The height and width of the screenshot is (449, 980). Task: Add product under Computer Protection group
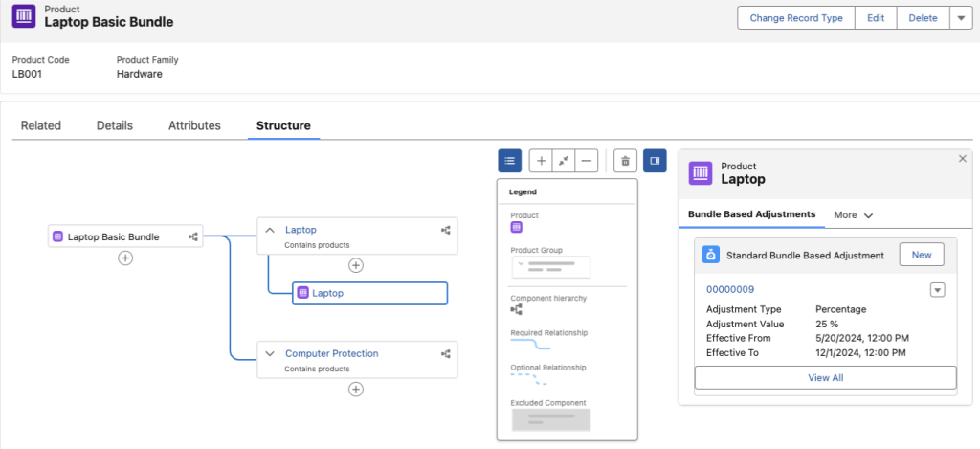click(x=356, y=389)
